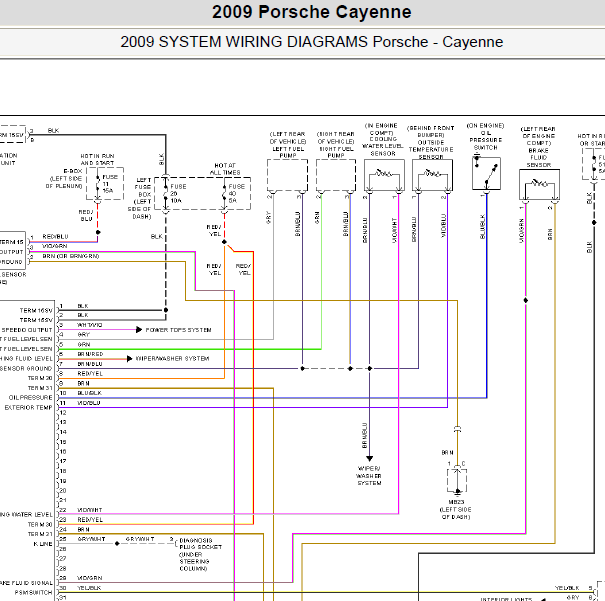The image size is (605, 601).
Task: Select "WIPER/WASHER SYSTEM" label beside BRN/RED wire
Action: tap(172, 358)
